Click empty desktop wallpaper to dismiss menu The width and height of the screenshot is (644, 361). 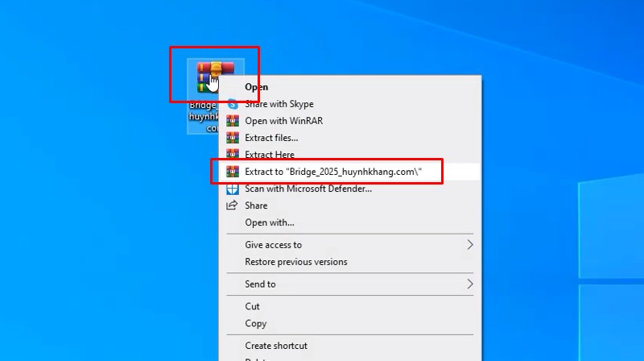pyautogui.click(x=80, y=242)
